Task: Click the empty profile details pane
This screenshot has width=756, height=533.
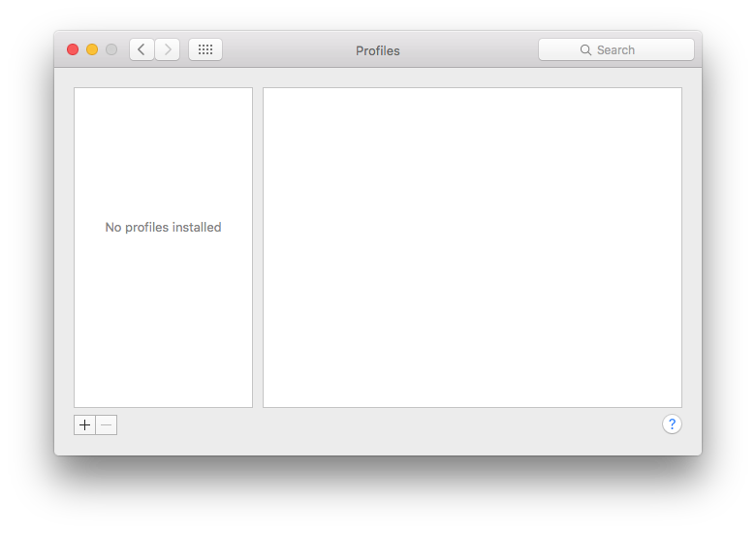Action: (472, 247)
